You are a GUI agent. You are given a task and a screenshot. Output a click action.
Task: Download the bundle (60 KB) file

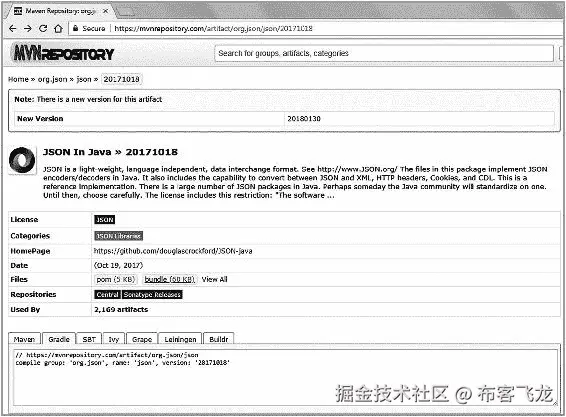[170, 279]
